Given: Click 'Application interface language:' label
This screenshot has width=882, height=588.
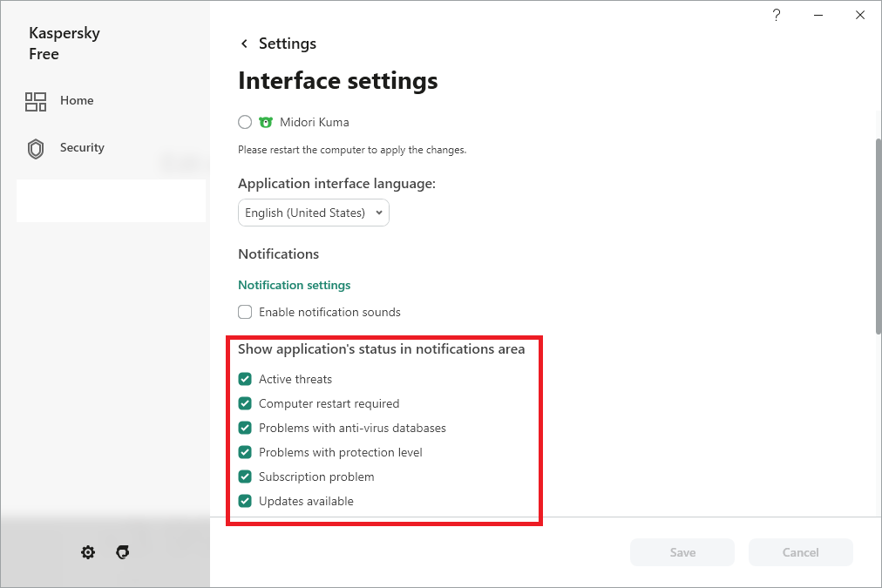Looking at the screenshot, I should pyautogui.click(x=337, y=184).
